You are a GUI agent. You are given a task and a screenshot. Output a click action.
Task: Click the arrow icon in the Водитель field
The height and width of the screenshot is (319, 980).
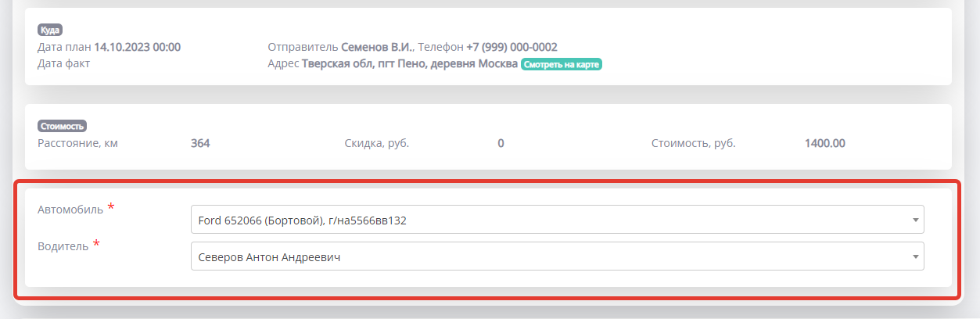tap(915, 256)
